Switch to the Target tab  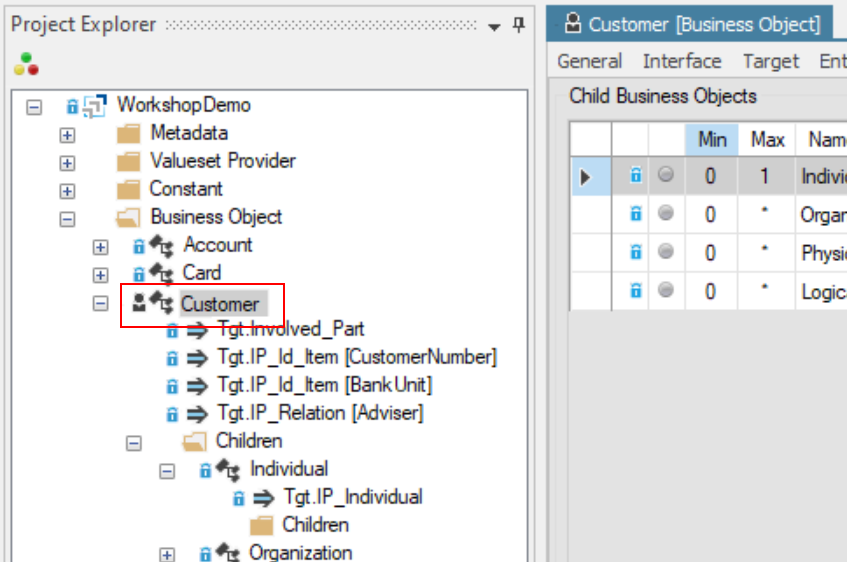[770, 61]
